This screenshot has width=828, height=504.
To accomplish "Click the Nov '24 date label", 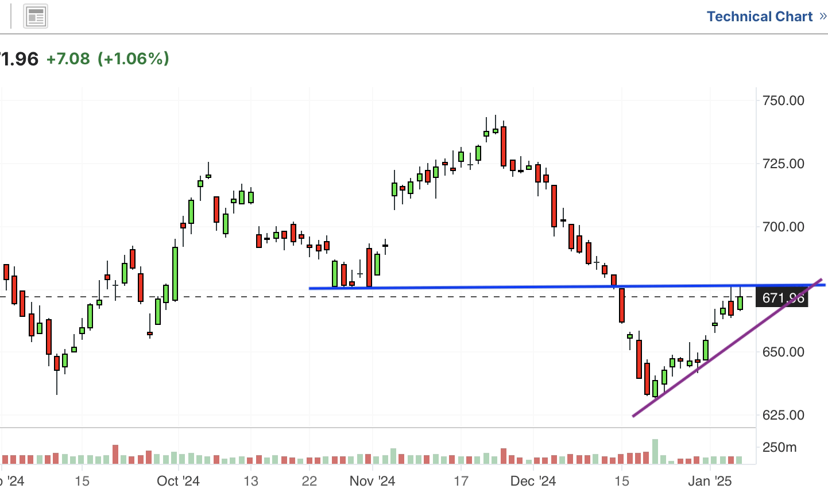I will pos(372,481).
